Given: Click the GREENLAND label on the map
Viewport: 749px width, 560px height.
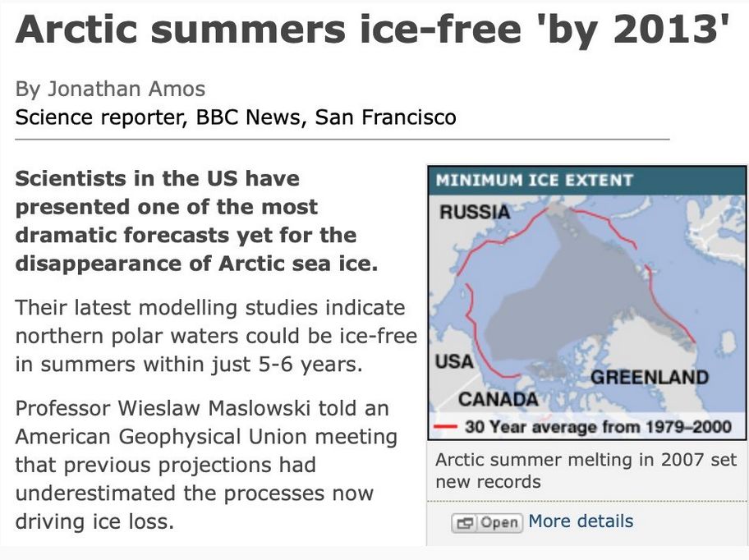Looking at the screenshot, I should click(x=649, y=378).
